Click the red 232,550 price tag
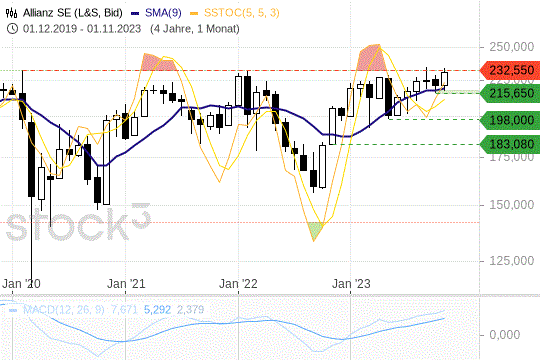 point(510,70)
